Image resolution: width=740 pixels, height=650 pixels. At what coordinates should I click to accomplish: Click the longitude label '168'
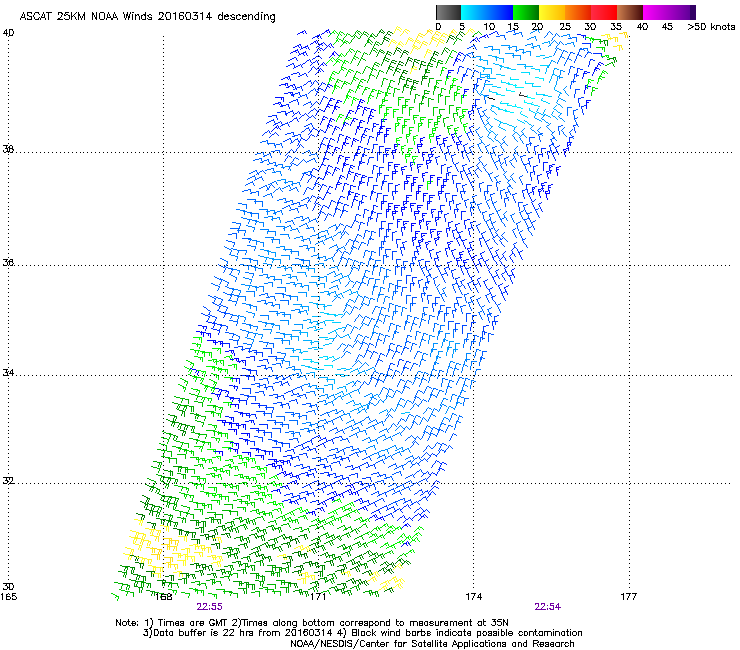tap(163, 597)
